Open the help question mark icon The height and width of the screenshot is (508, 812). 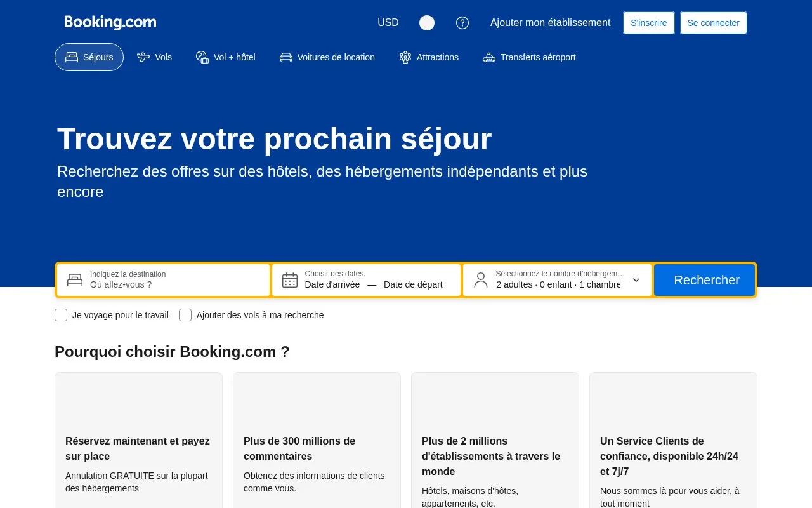click(462, 23)
